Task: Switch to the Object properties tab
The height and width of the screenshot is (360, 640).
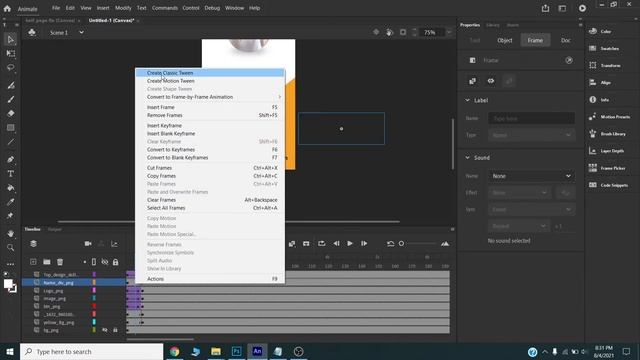Action: click(504, 40)
